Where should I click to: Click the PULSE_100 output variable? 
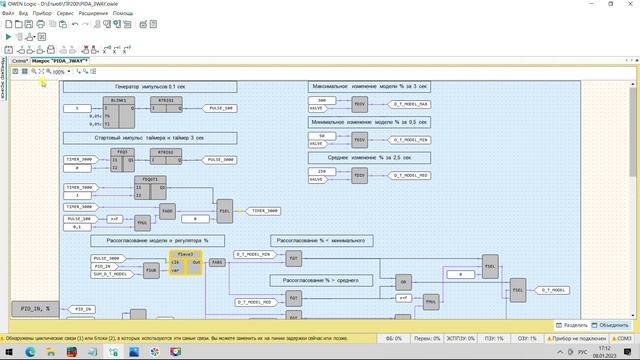[x=220, y=108]
